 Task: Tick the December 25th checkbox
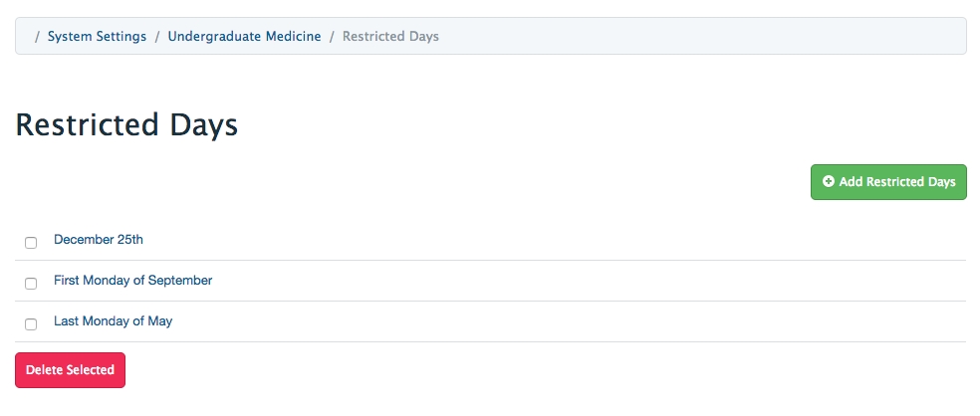tap(31, 243)
